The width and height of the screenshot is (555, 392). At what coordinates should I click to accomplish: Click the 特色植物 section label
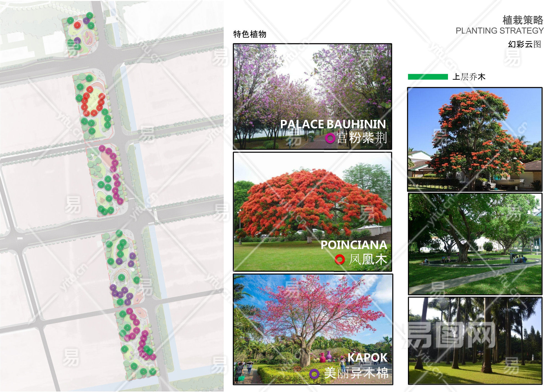(x=250, y=34)
